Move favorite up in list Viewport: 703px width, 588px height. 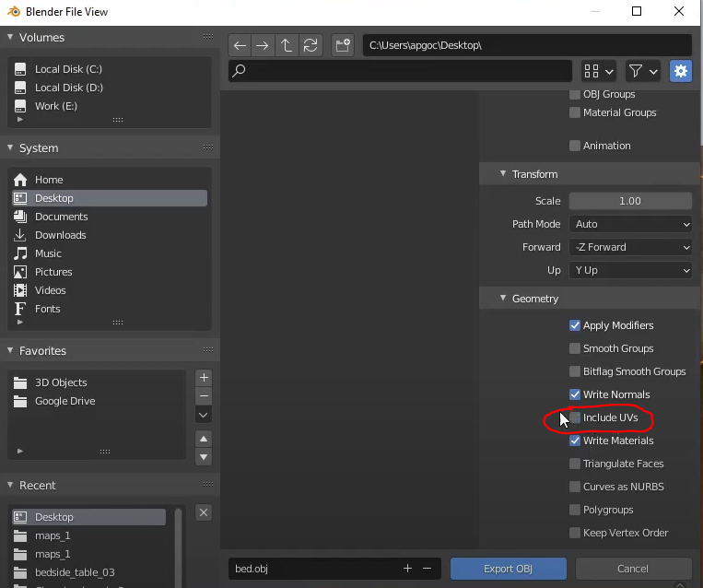pyautogui.click(x=204, y=439)
